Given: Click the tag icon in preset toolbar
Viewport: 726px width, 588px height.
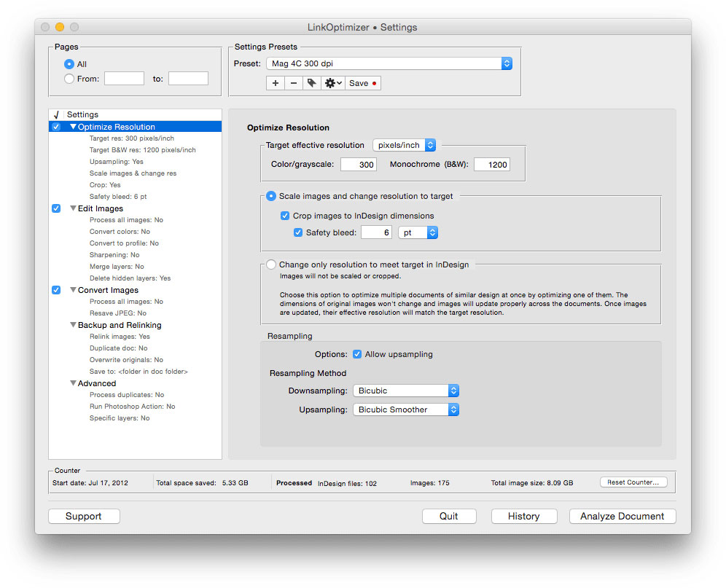Looking at the screenshot, I should point(311,83).
